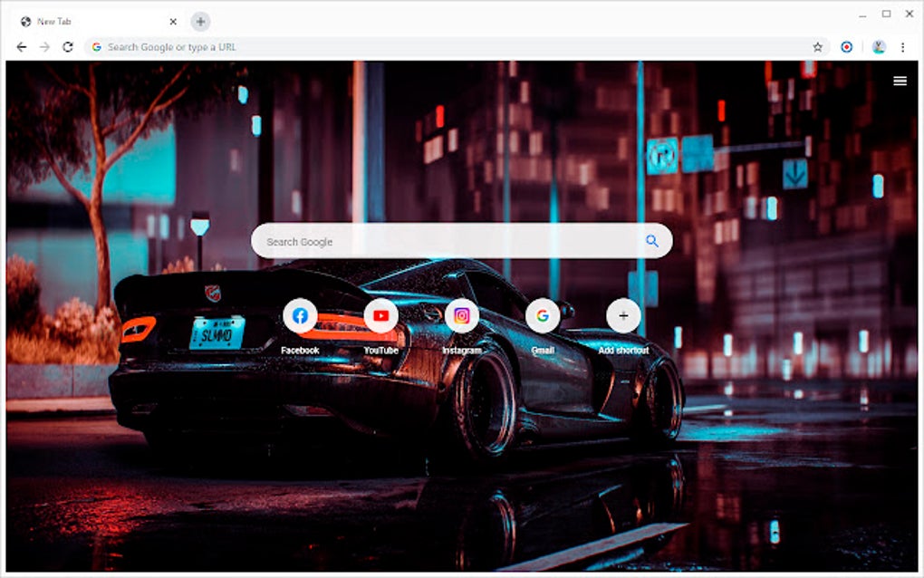Click the Google icon in address bar
The width and height of the screenshot is (924, 578).
pyautogui.click(x=97, y=47)
